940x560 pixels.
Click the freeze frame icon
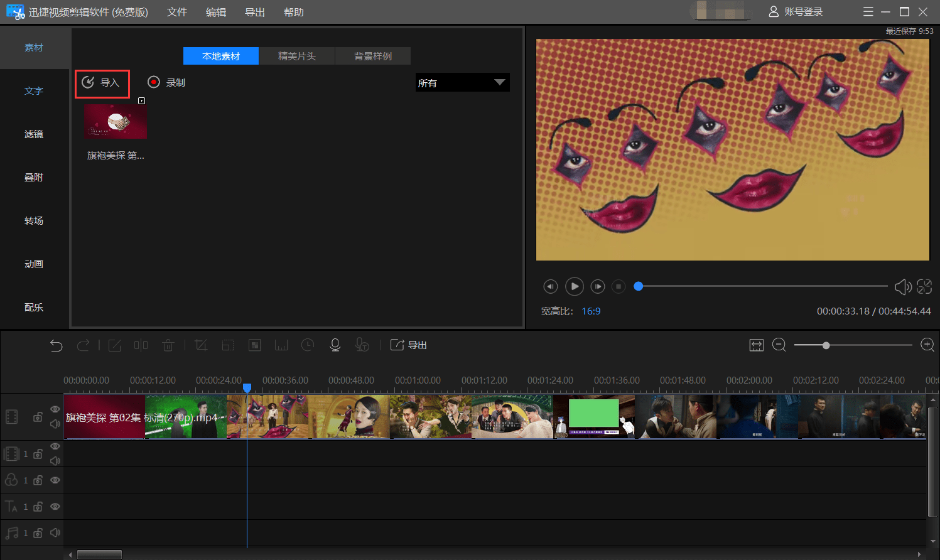pos(281,345)
